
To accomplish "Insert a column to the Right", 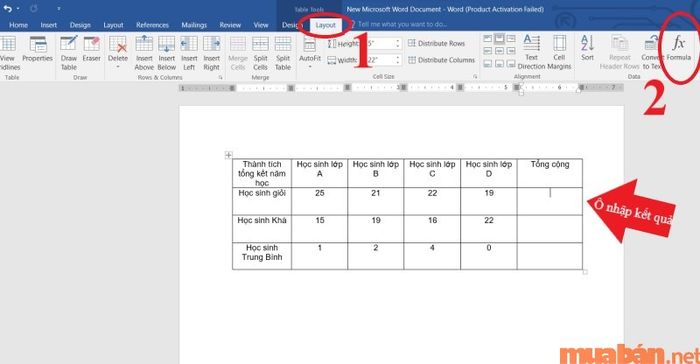I will click(212, 53).
